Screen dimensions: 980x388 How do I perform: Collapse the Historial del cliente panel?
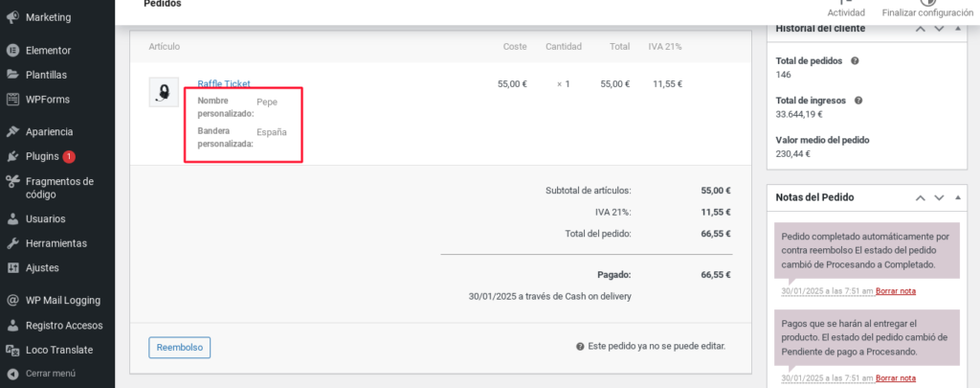[958, 28]
